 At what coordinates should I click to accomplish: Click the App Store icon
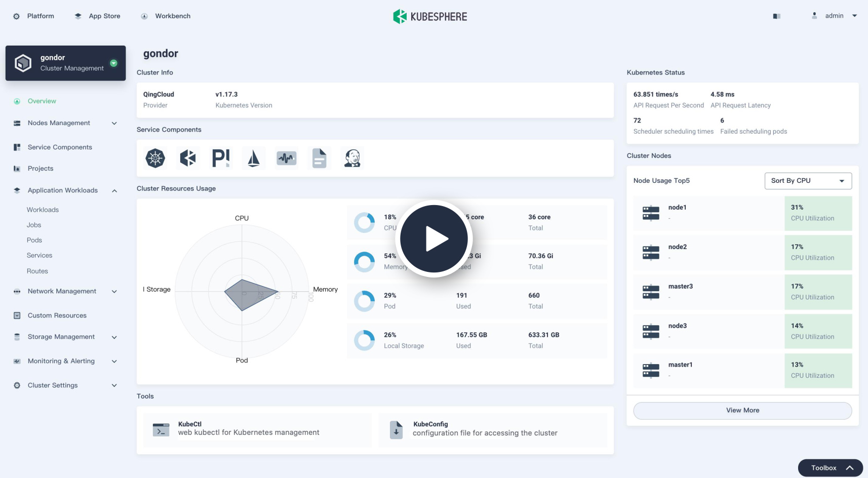78,16
